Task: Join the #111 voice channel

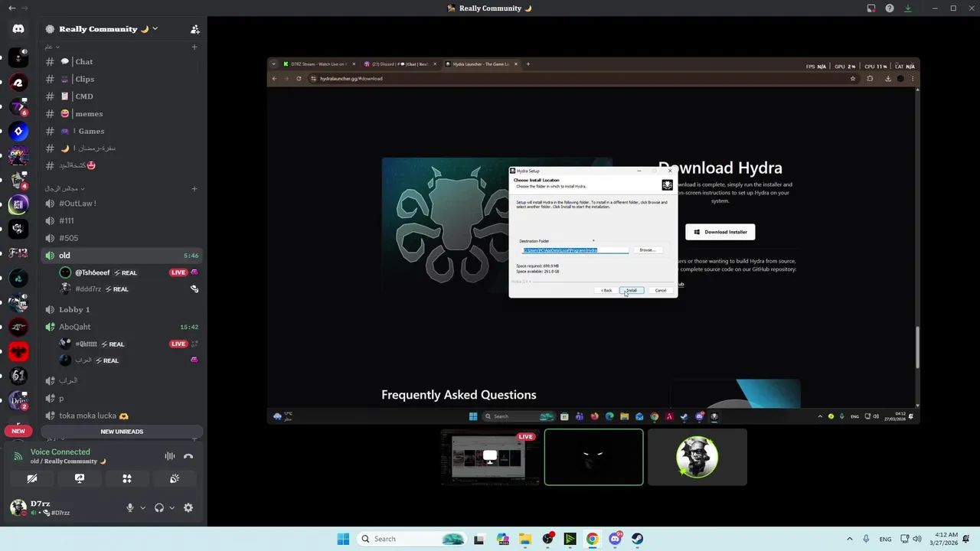Action: pyautogui.click(x=122, y=220)
